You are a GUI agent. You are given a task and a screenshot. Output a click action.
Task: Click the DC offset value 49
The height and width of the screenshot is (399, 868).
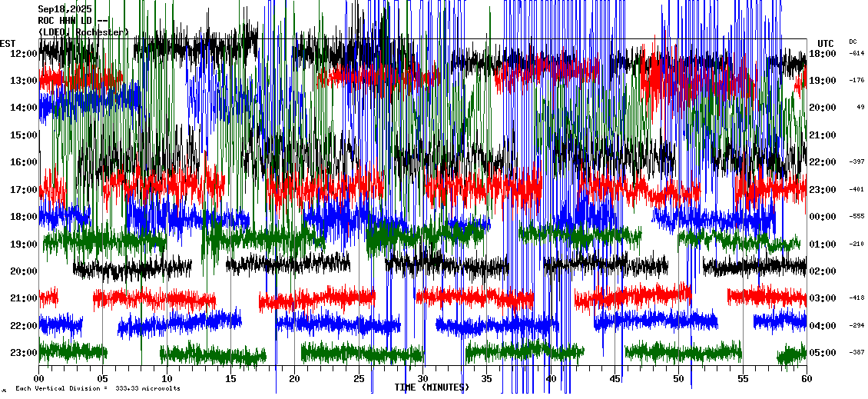point(860,108)
